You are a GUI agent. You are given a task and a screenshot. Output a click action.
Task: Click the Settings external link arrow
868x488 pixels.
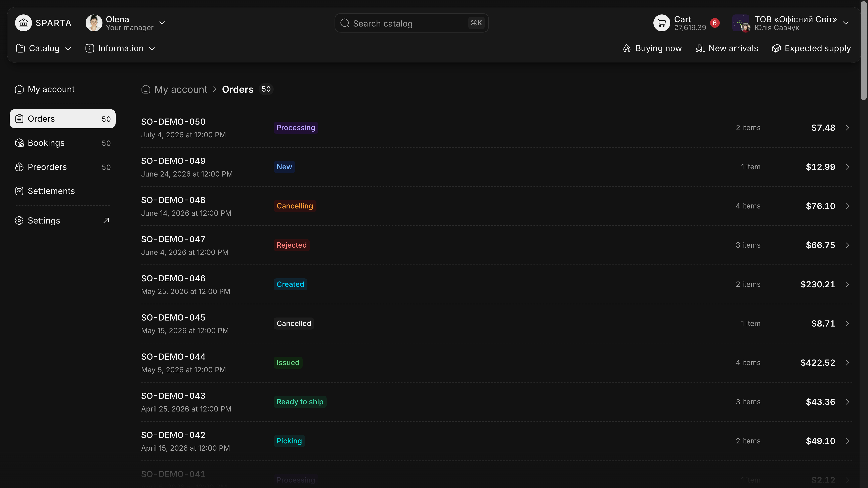(x=106, y=221)
